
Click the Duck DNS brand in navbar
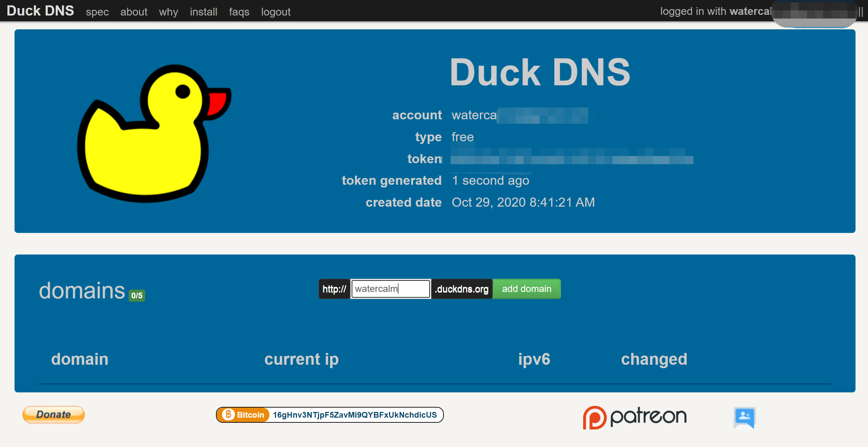(x=40, y=11)
